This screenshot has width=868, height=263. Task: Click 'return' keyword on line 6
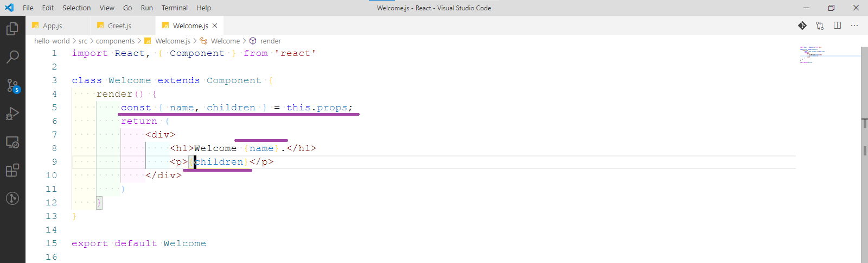[139, 121]
